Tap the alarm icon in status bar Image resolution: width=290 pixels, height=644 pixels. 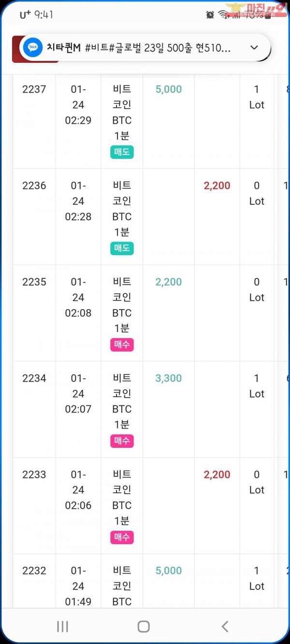click(210, 15)
